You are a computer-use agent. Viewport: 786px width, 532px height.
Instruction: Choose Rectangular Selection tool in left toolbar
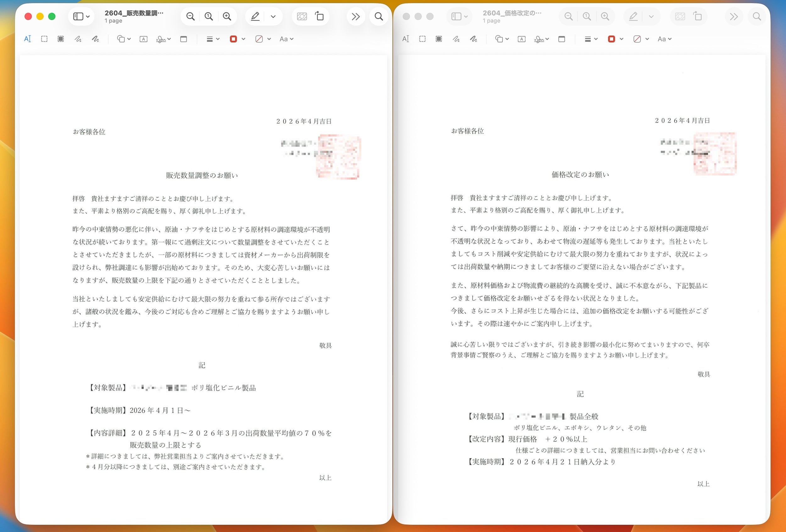44,39
